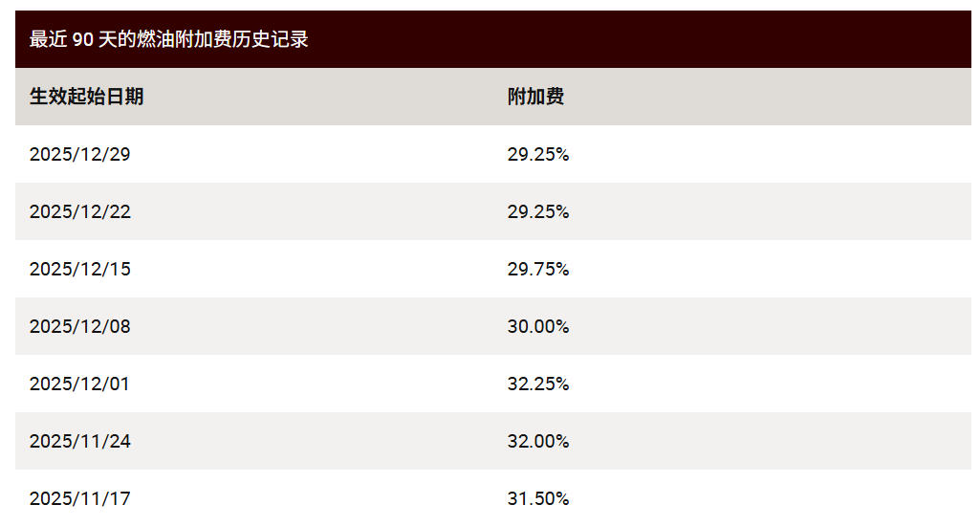Screen dimensions: 980x527
Task: Click the 29.25% surcharge for 2025/12/22
Action: click(x=538, y=211)
